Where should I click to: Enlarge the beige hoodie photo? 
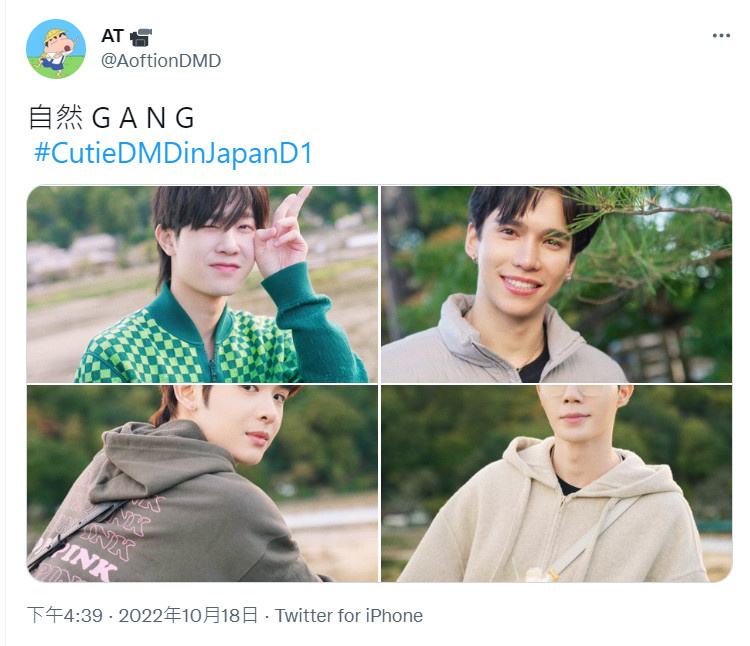[556, 483]
